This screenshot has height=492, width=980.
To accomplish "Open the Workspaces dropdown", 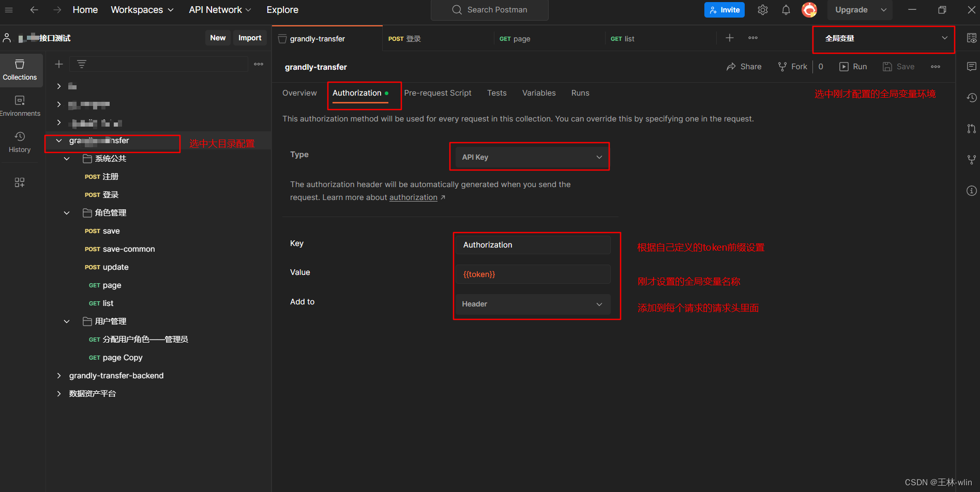I will coord(142,10).
